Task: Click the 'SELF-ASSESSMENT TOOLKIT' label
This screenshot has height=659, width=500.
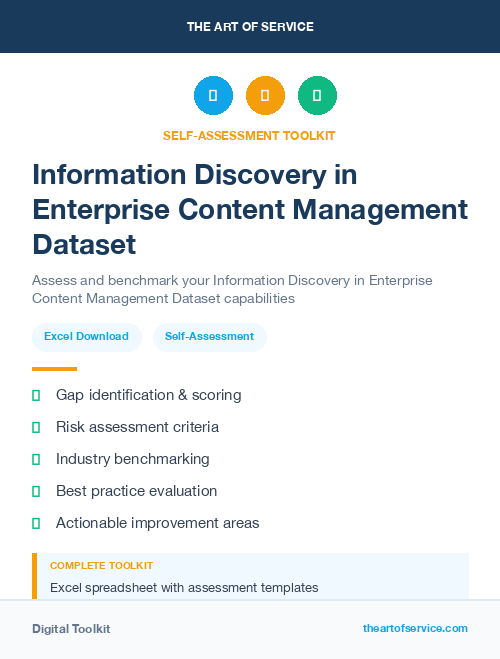Action: (x=249, y=136)
